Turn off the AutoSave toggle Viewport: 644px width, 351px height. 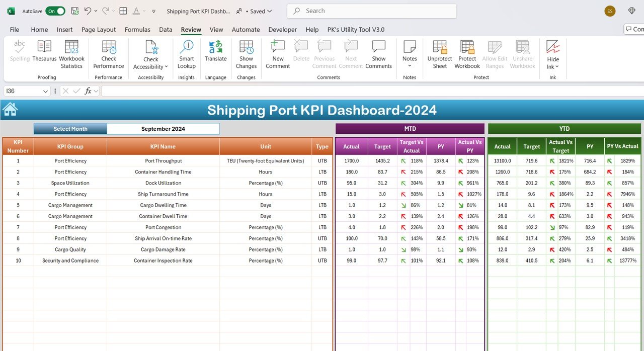click(55, 11)
